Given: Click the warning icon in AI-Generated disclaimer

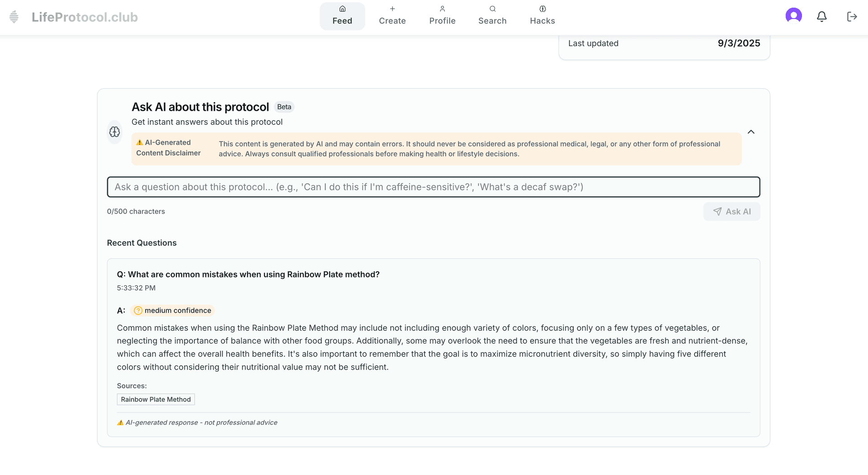Looking at the screenshot, I should (x=140, y=142).
